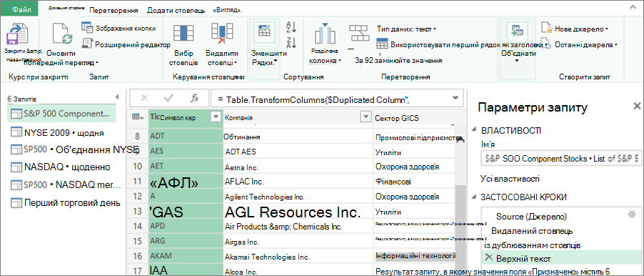The image size is (644, 276).
Task: Collapse the ЗАСТОСОВАНІ КРОКИ section
Action: [x=474, y=197]
